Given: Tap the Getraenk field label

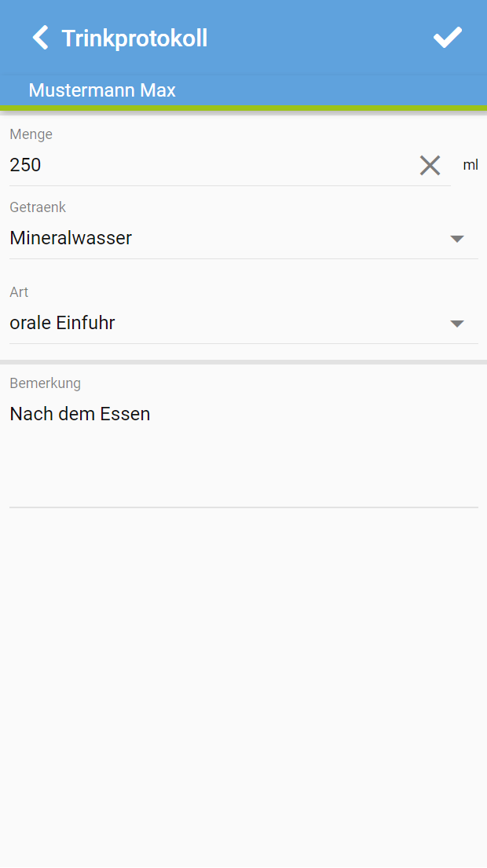Looking at the screenshot, I should pos(38,207).
